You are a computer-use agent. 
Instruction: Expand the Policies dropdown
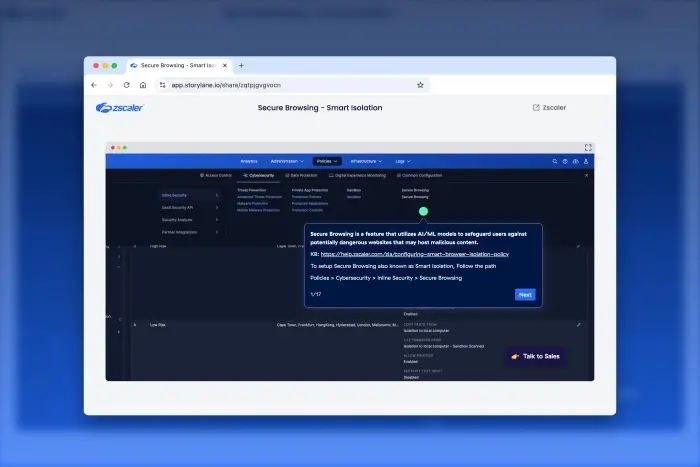point(327,161)
